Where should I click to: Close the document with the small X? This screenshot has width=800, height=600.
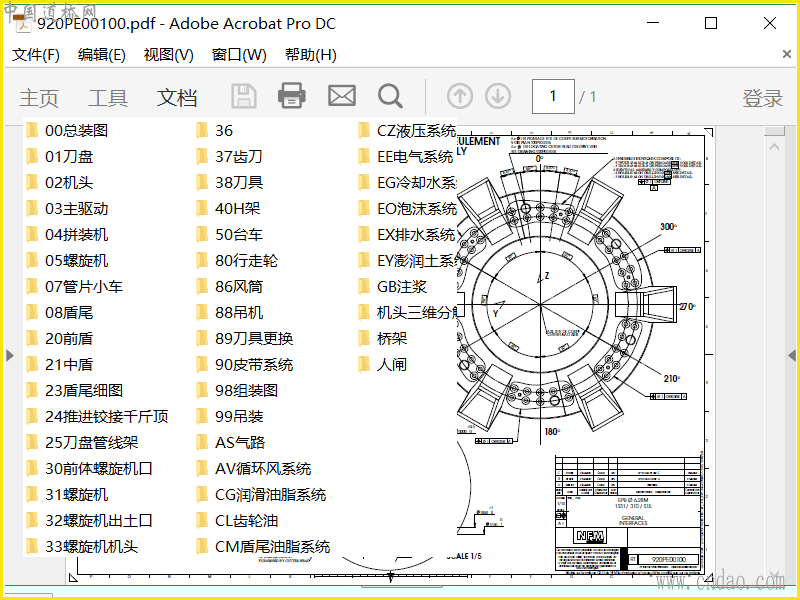[787, 54]
